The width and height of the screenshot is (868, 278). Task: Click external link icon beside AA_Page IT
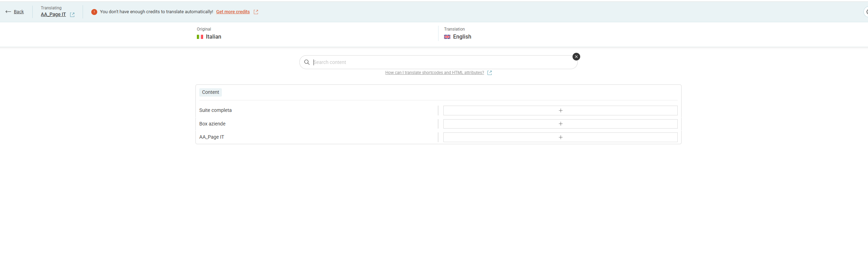click(72, 15)
